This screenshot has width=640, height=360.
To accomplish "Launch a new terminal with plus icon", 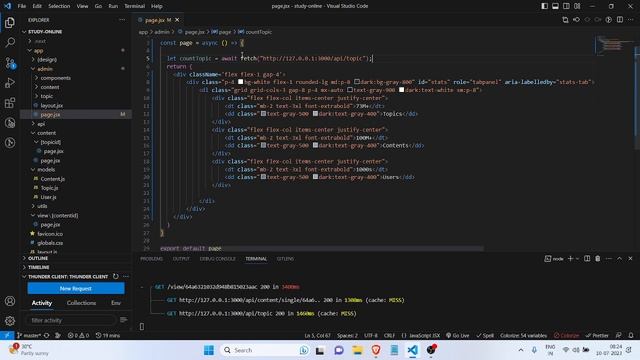I will (571, 258).
